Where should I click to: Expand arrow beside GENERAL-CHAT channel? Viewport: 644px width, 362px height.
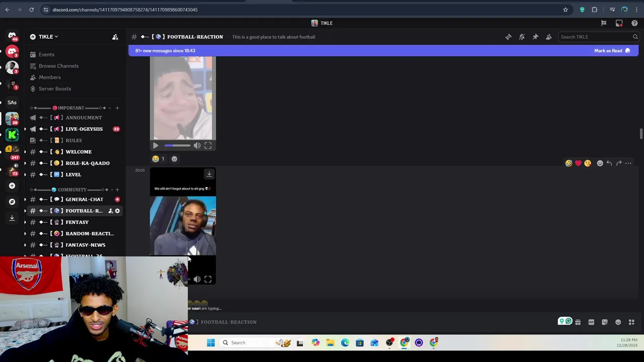[25, 200]
